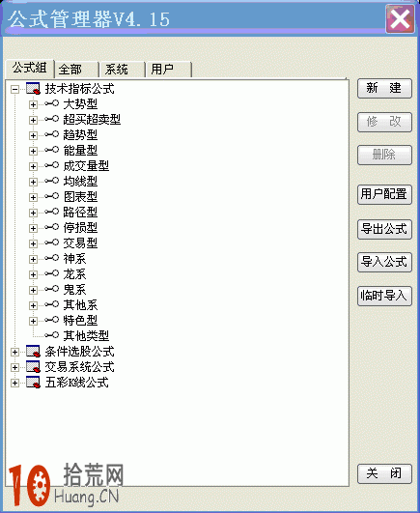Click the node icon beside 成交量型

click(51, 165)
